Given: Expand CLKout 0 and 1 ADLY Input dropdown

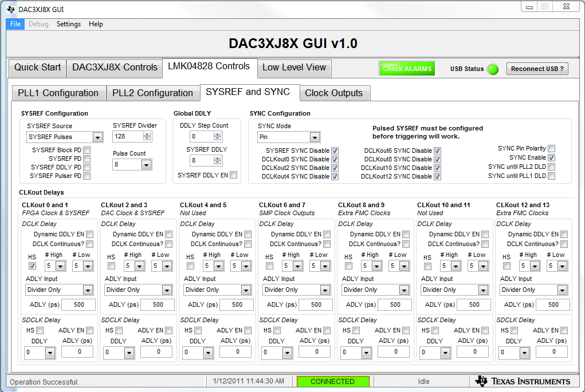Looking at the screenshot, I should [88, 290].
